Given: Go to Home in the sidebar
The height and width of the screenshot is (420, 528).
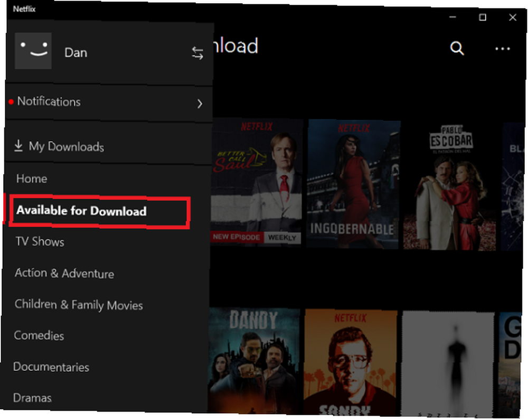Looking at the screenshot, I should click(x=32, y=179).
